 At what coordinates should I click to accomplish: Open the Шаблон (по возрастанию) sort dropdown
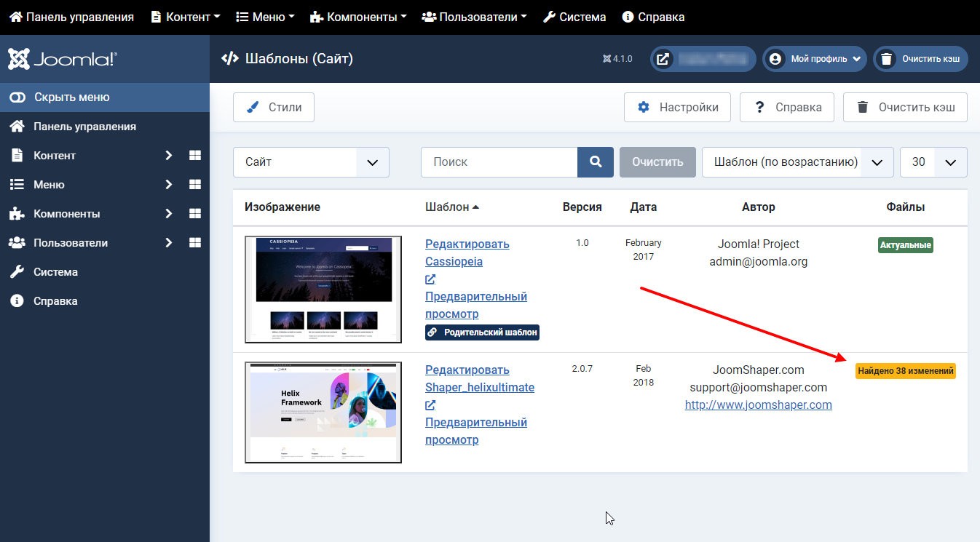pos(797,162)
